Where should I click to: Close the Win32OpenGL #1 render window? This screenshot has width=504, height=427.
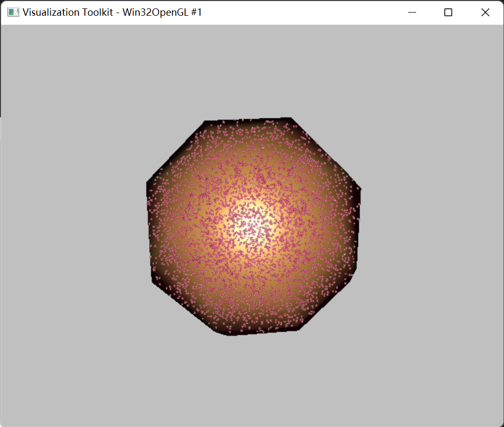click(485, 12)
